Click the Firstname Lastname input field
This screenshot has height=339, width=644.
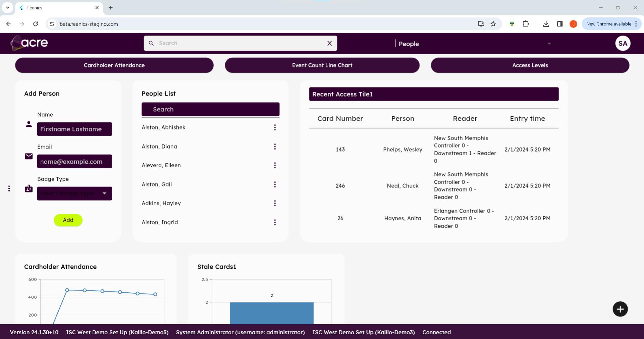pos(74,129)
